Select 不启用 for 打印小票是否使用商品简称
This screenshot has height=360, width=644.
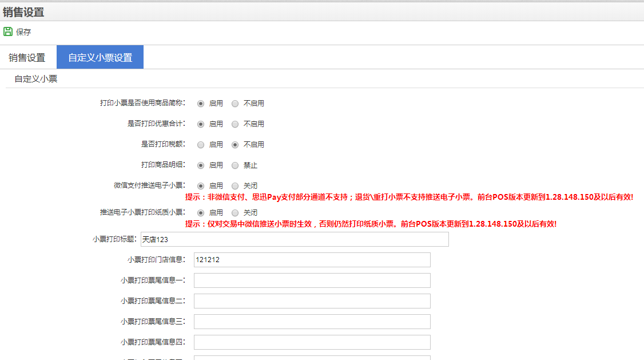[235, 104]
